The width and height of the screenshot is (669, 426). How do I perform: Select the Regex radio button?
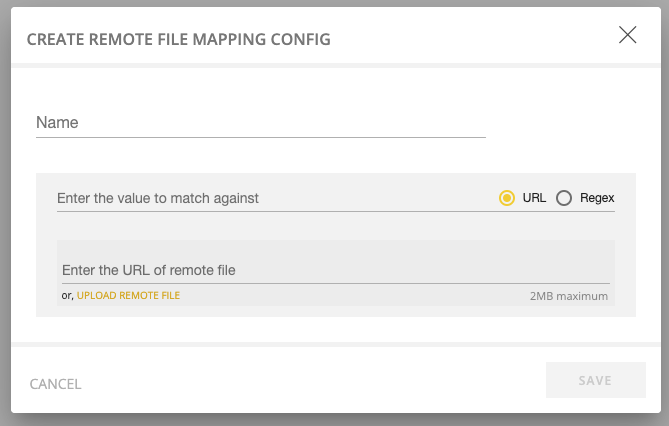(x=564, y=198)
